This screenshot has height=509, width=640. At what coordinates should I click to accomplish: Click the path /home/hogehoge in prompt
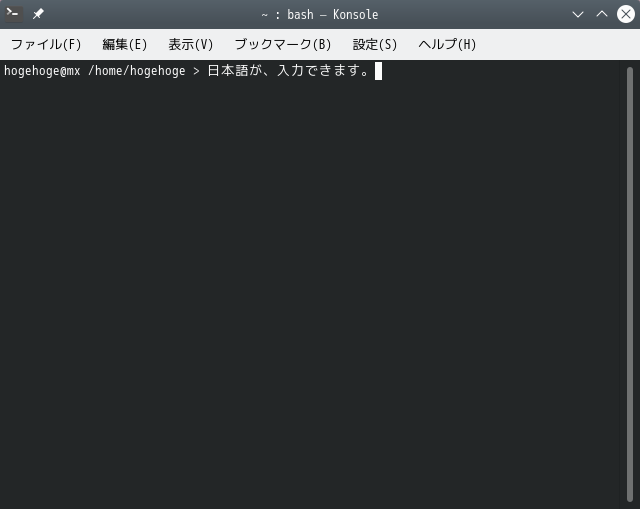point(137,71)
